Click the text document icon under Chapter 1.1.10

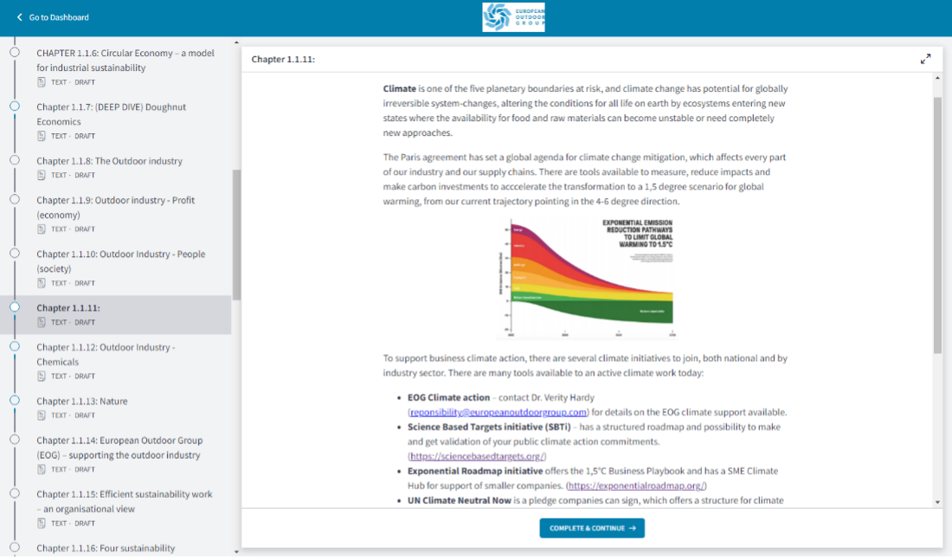[x=42, y=283]
